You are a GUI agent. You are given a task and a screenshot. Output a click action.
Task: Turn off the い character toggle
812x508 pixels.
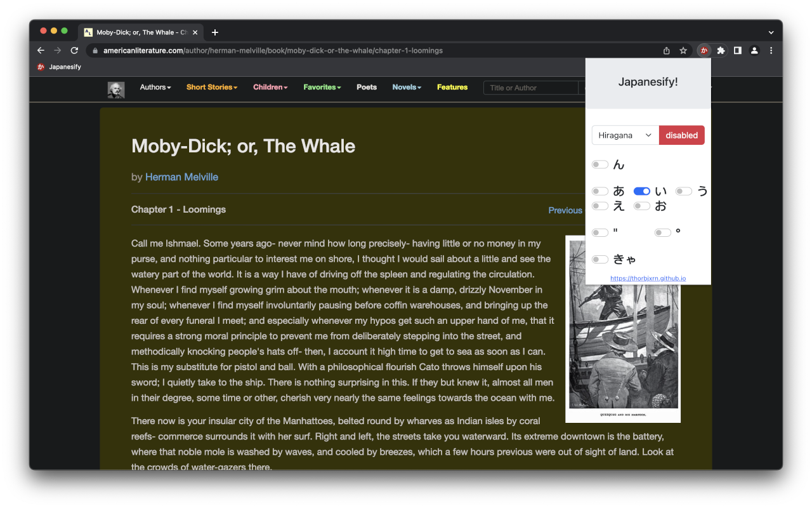click(x=642, y=191)
